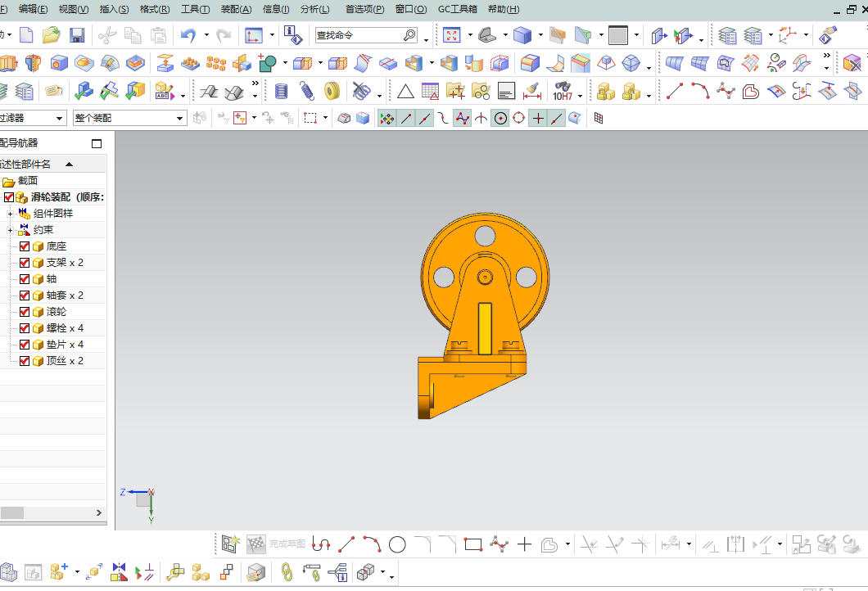868x591 pixels.
Task: Click the triangle datum icon
Action: pyautogui.click(x=406, y=92)
